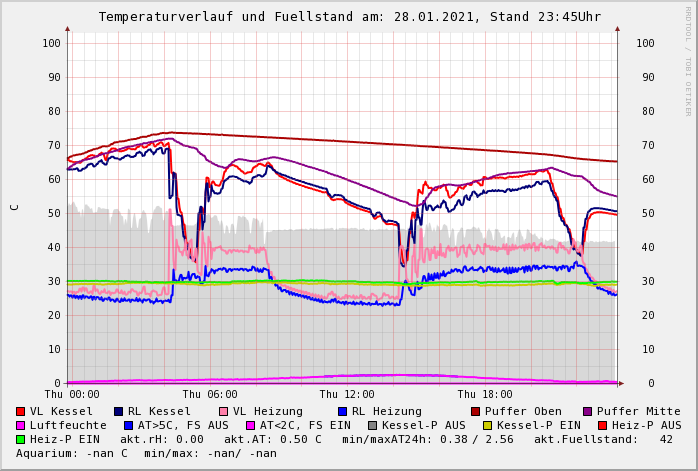The image size is (698, 471).
Task: Select the yellow Kessel-P EIN swatch
Action: click(488, 425)
